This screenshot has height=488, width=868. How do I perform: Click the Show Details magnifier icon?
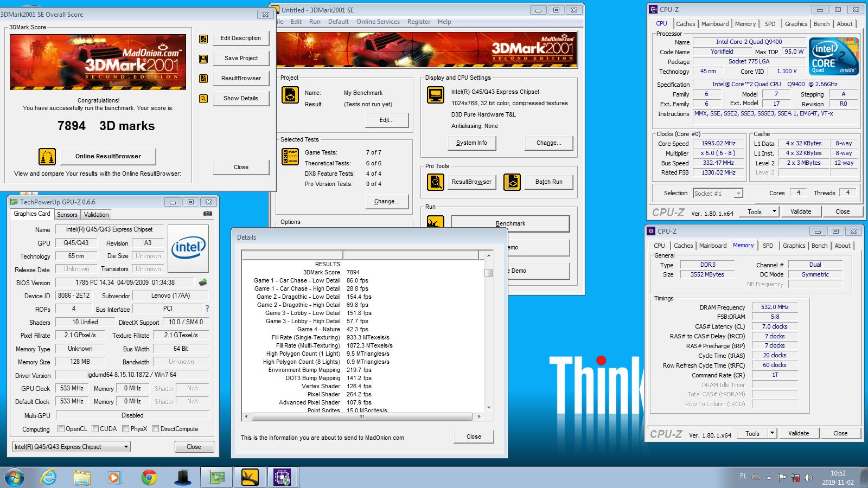[203, 99]
